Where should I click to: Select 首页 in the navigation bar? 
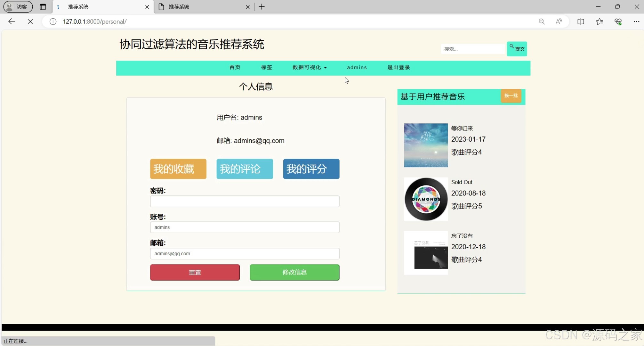(235, 68)
